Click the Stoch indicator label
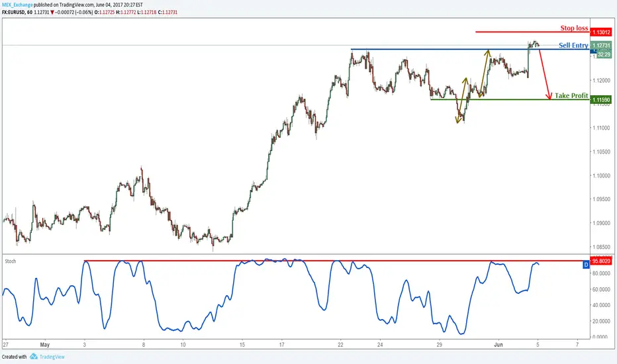 pyautogui.click(x=10, y=261)
